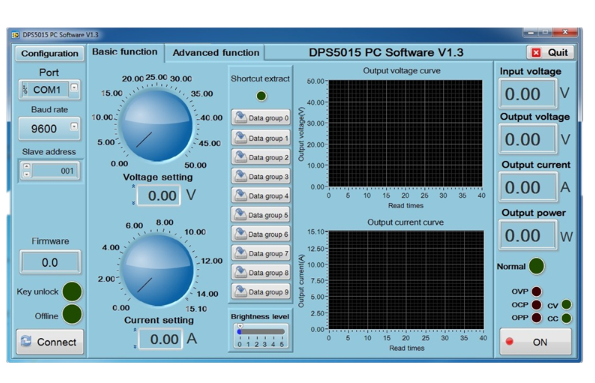Click the Data group 9 extract icon

tap(240, 292)
